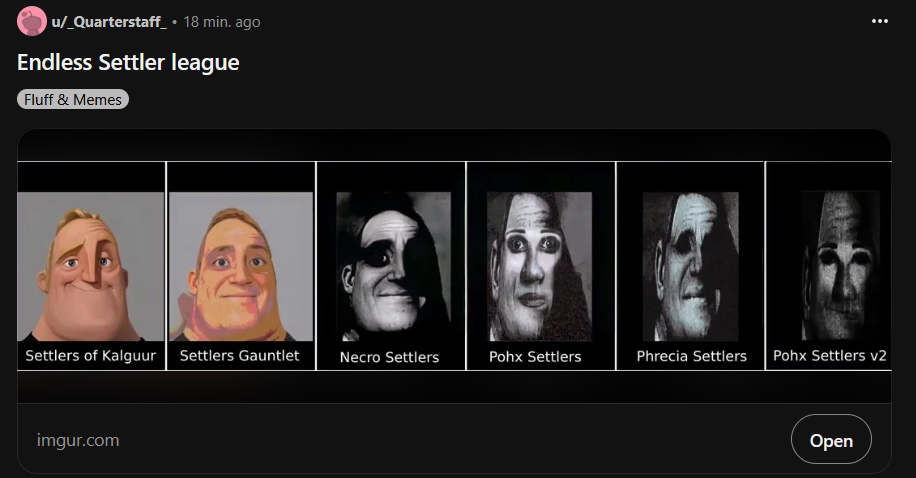Click the 18 min. ago timestamp
This screenshot has height=478, width=916.
(221, 22)
